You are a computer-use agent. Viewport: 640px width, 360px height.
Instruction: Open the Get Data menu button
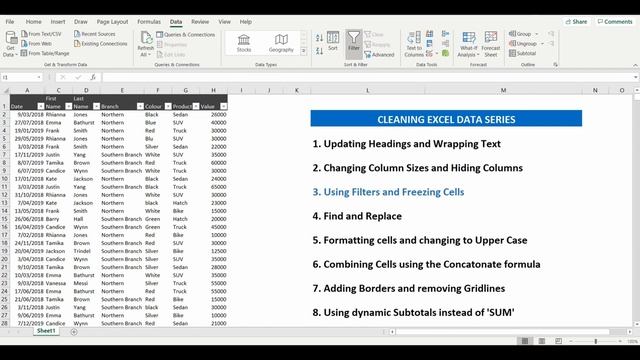click(x=10, y=44)
